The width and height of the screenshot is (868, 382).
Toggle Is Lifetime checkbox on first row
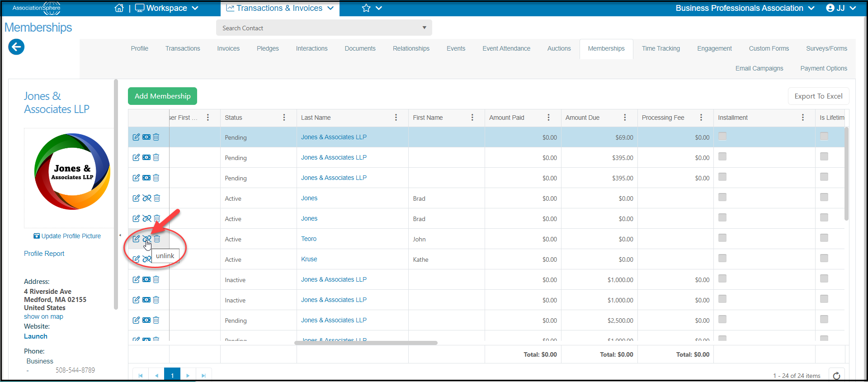(824, 136)
